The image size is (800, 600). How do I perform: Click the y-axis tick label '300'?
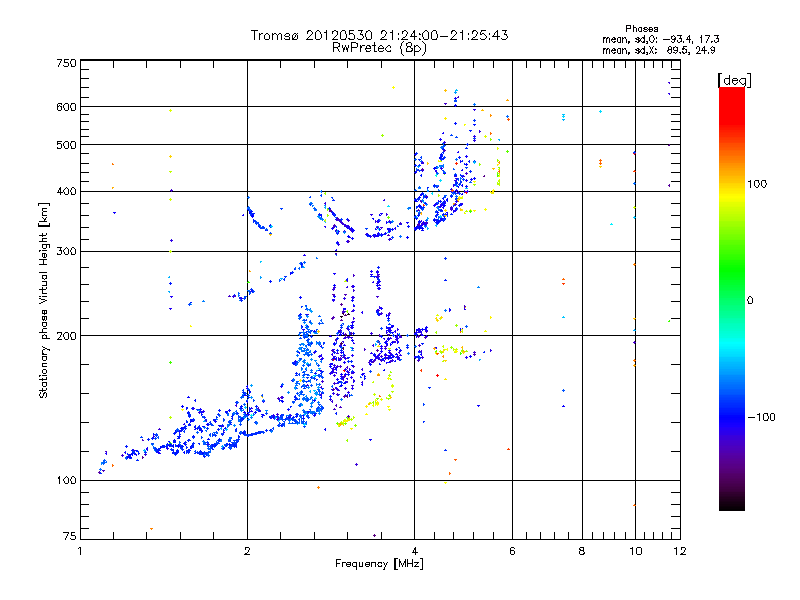click(67, 252)
